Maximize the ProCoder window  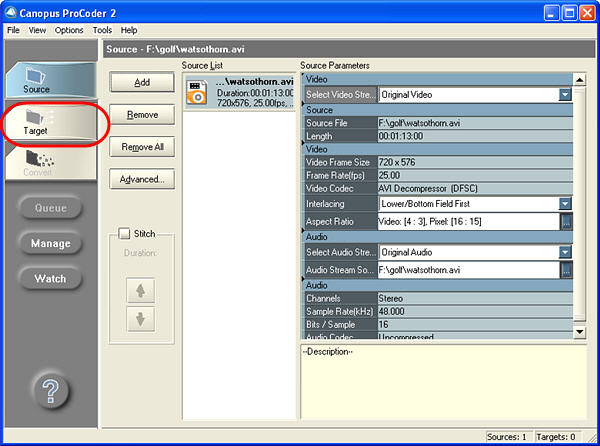(569, 13)
